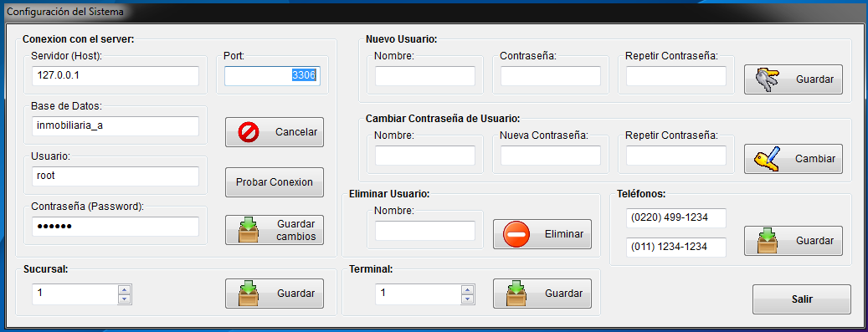The height and width of the screenshot is (332, 868).
Task: Click the crate icon in Teléfonos Guardar
Action: (768, 241)
